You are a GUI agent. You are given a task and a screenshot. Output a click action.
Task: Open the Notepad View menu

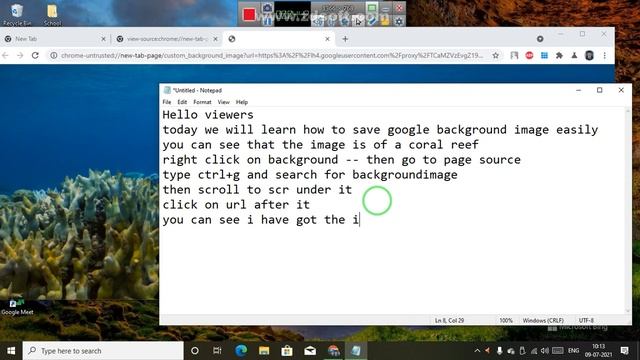tap(223, 102)
